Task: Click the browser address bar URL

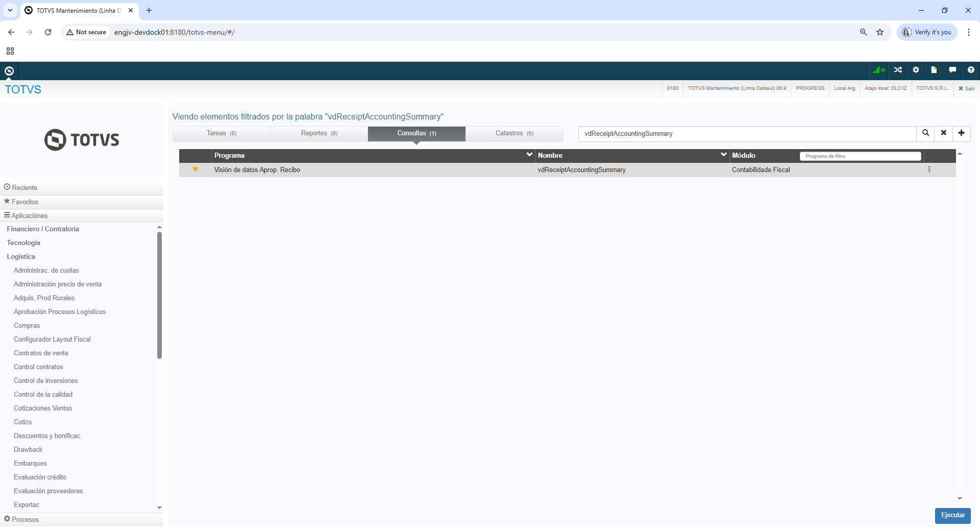Action: [174, 32]
